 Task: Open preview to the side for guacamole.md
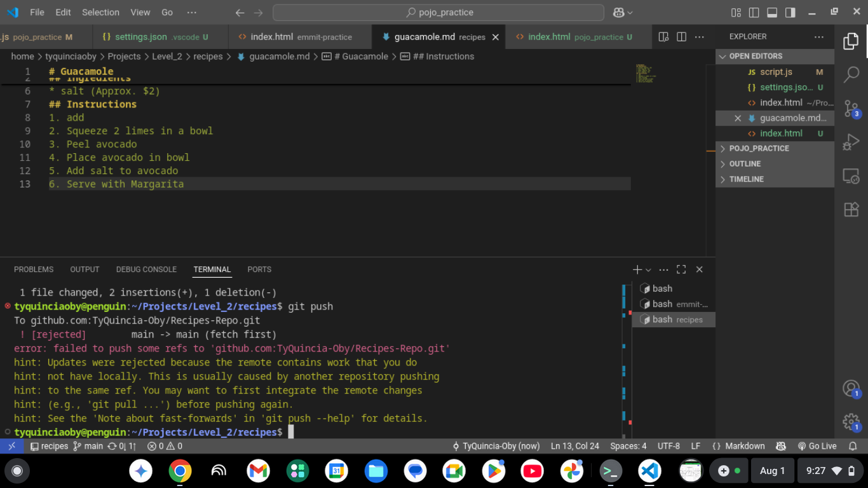[663, 37]
